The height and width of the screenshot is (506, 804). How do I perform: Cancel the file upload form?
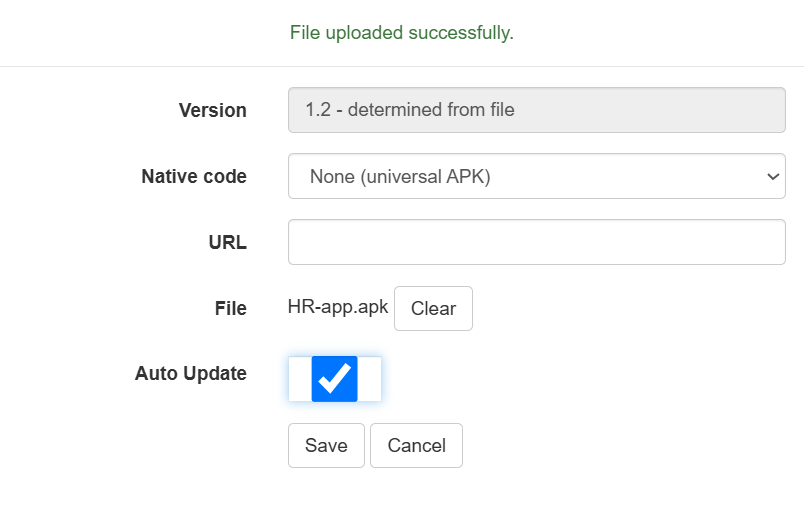pyautogui.click(x=416, y=446)
